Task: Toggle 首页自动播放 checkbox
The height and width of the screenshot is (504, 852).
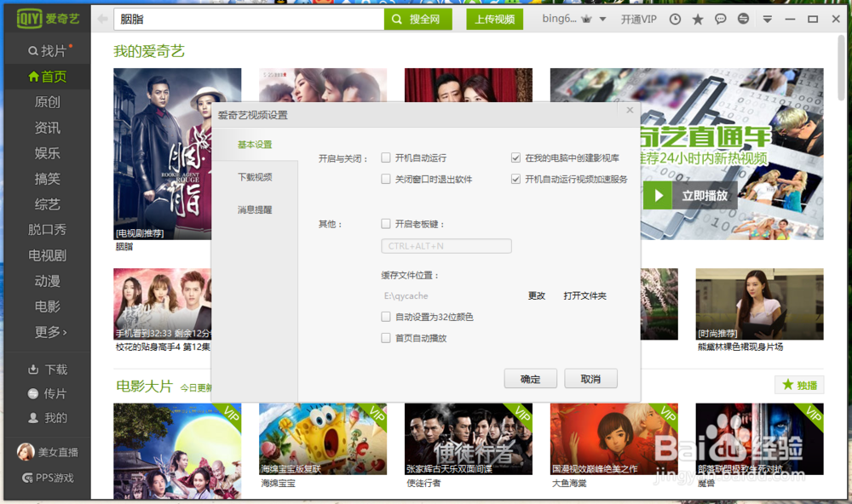Action: point(386,338)
